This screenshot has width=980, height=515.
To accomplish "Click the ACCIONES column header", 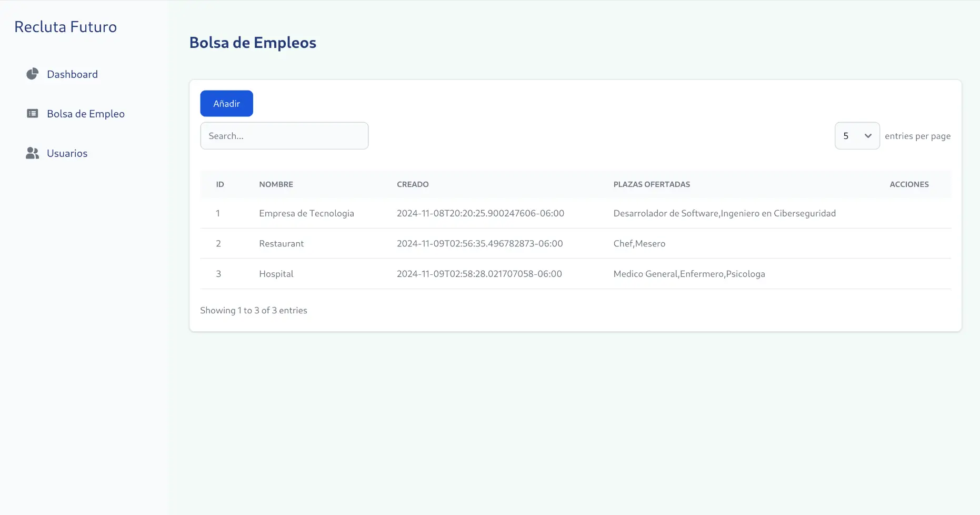I will coord(909,184).
